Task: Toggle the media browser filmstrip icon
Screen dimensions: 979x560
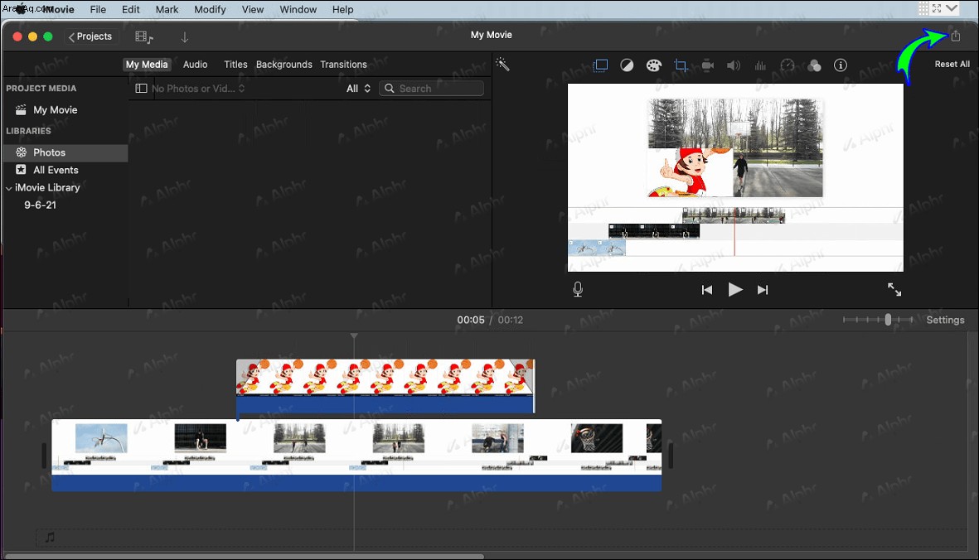Action: click(144, 37)
